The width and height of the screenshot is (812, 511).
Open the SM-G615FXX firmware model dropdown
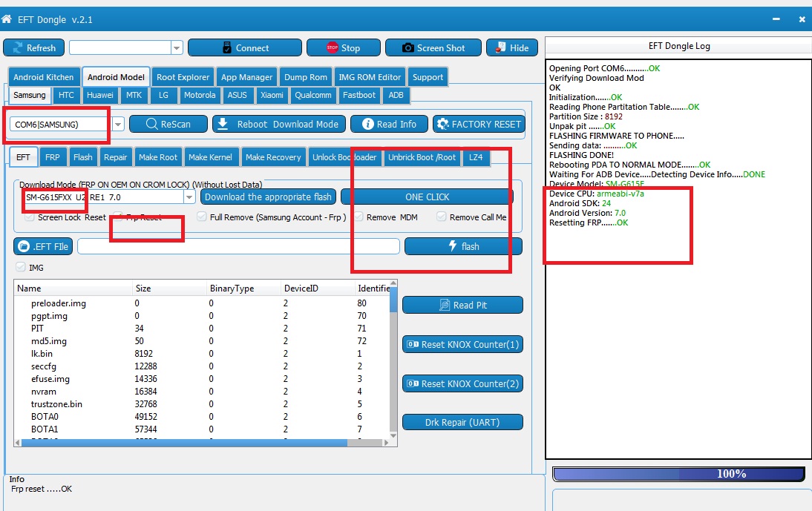[x=189, y=197]
